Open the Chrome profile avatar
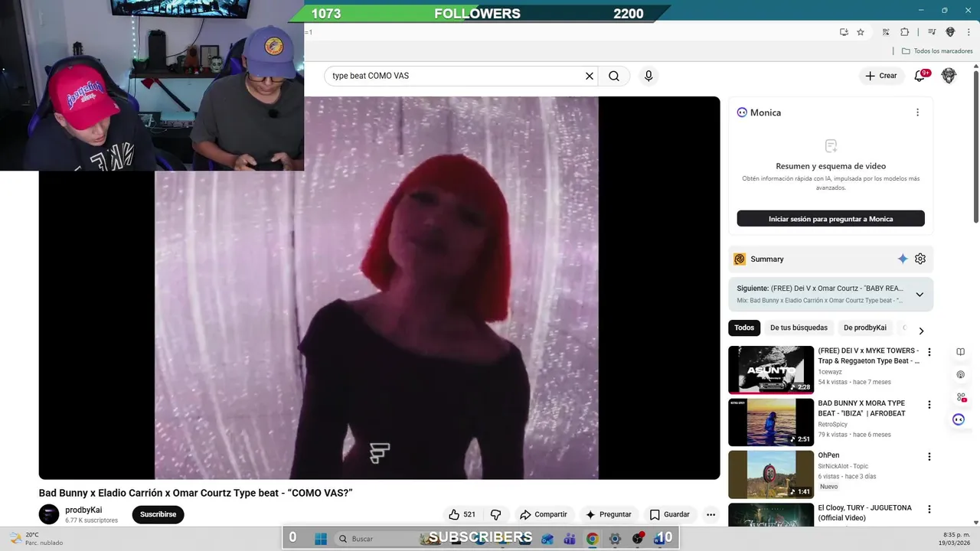This screenshot has height=551, width=980. coord(950,32)
